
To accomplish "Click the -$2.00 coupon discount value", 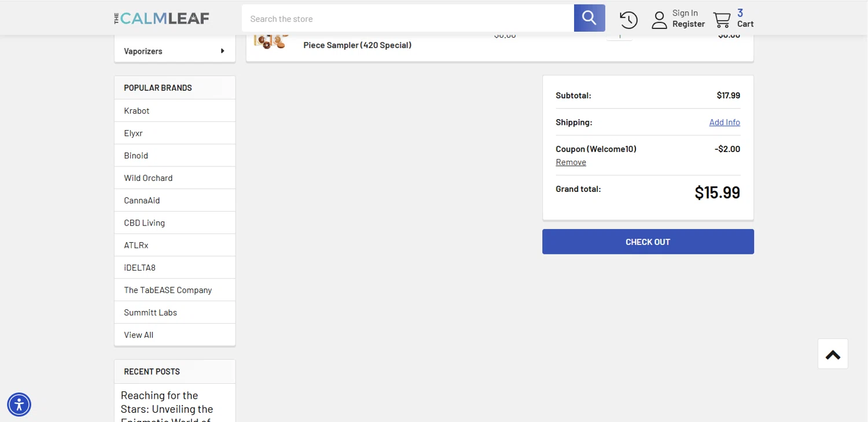I will click(727, 149).
